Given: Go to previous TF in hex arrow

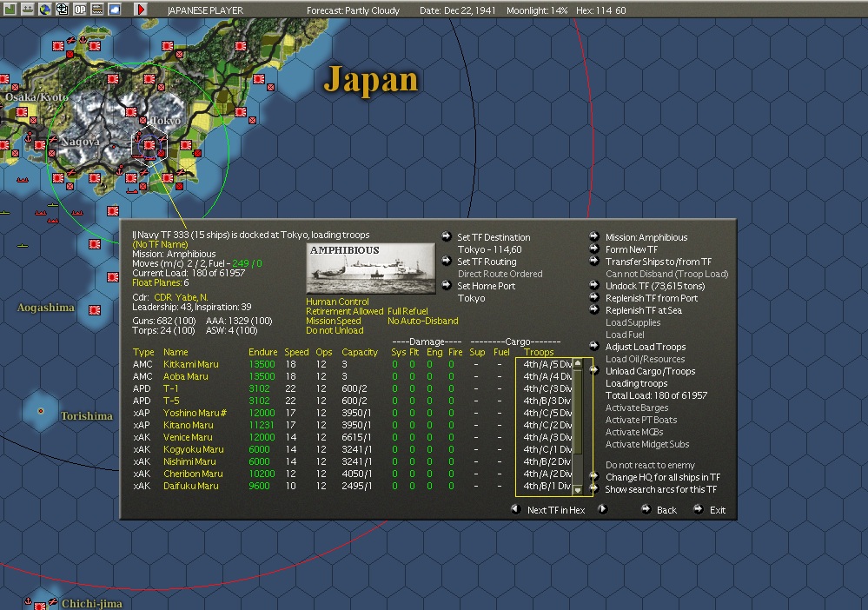Looking at the screenshot, I should coord(515,508).
